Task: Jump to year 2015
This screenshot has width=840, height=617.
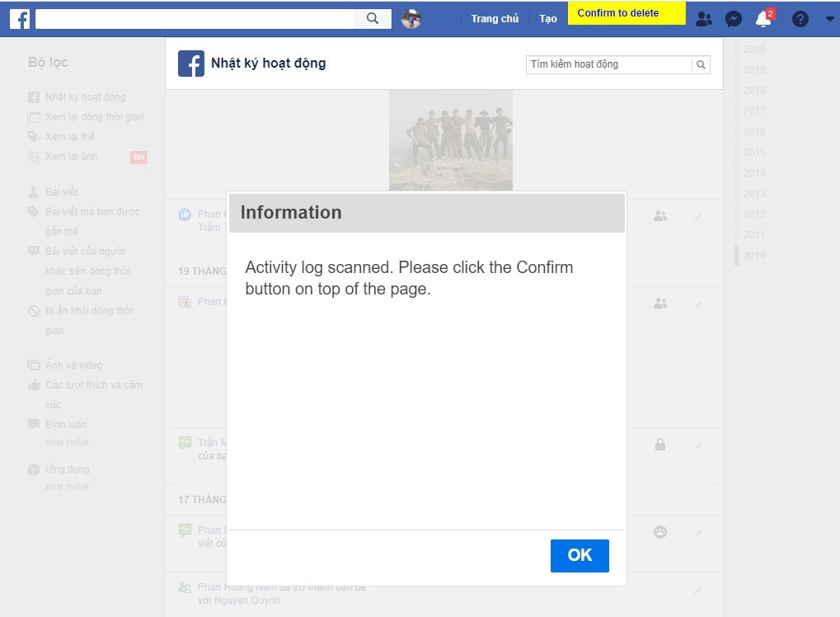Action: coord(754,153)
